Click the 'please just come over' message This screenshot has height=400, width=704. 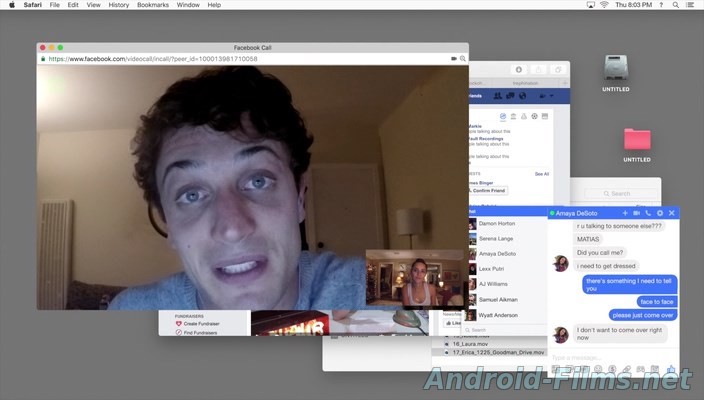(642, 315)
